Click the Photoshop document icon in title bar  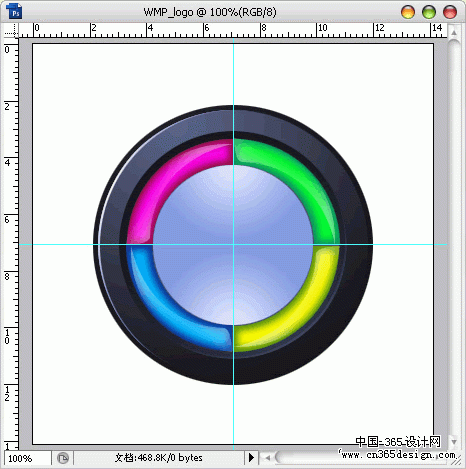click(x=14, y=11)
